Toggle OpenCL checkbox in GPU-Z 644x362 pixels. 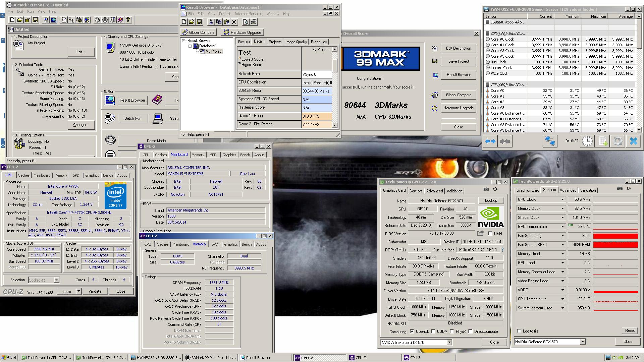pos(412,331)
